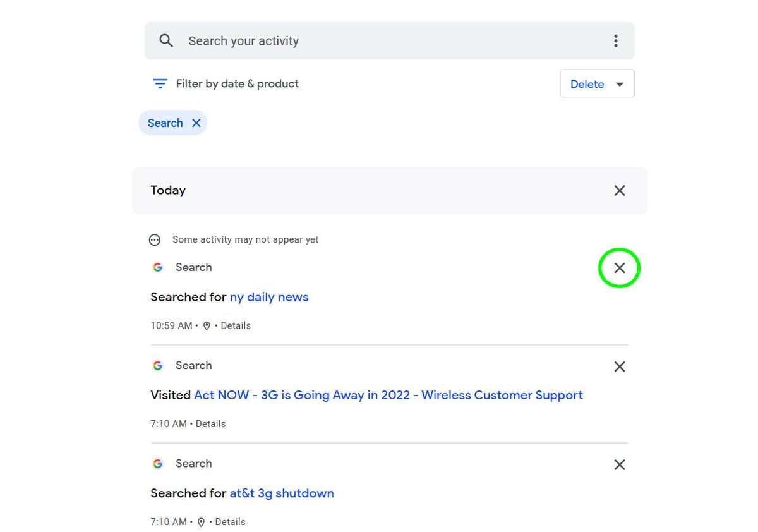Click Details under the 10:59 AM entry
758x532 pixels.
[x=236, y=325]
